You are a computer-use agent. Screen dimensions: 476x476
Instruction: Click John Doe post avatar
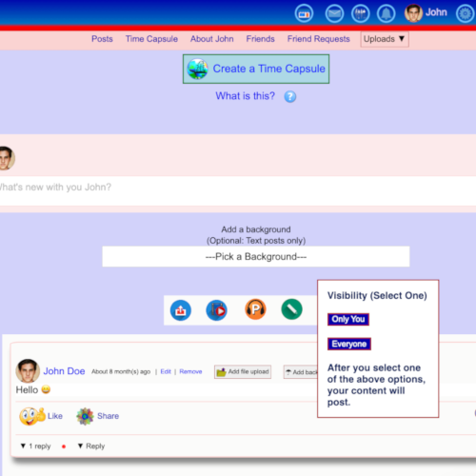coord(28,370)
